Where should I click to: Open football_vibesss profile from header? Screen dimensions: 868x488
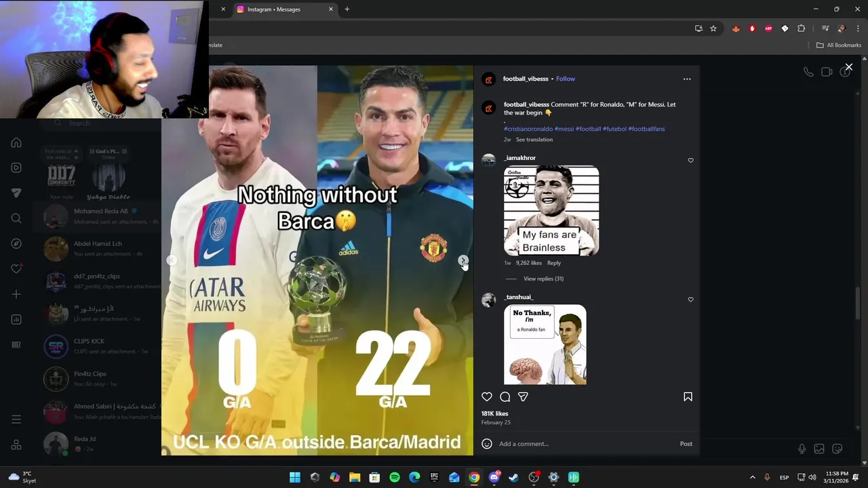pos(526,79)
